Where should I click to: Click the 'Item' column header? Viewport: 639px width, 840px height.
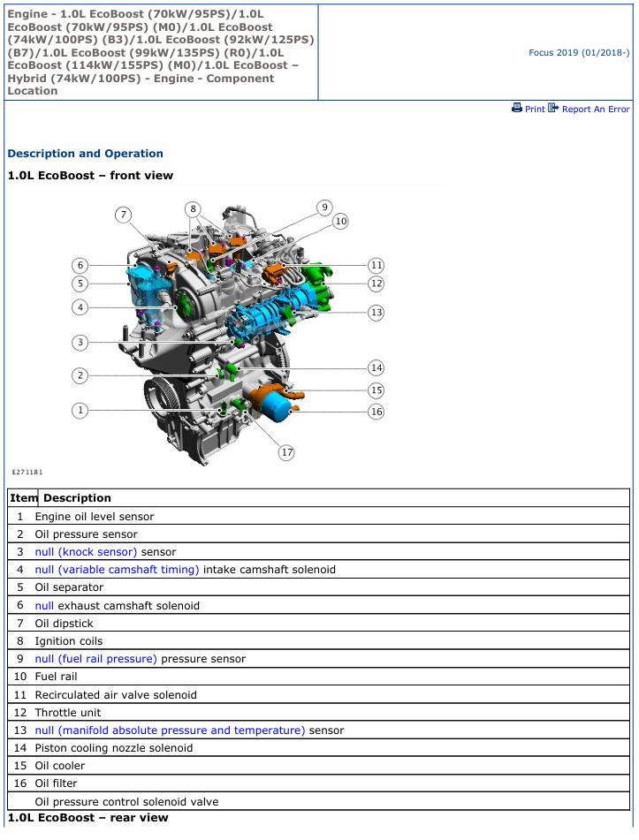(23, 497)
